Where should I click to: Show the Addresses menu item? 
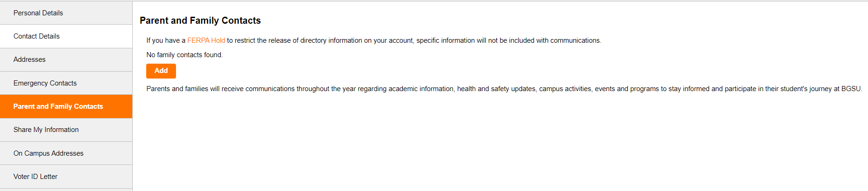(x=29, y=59)
